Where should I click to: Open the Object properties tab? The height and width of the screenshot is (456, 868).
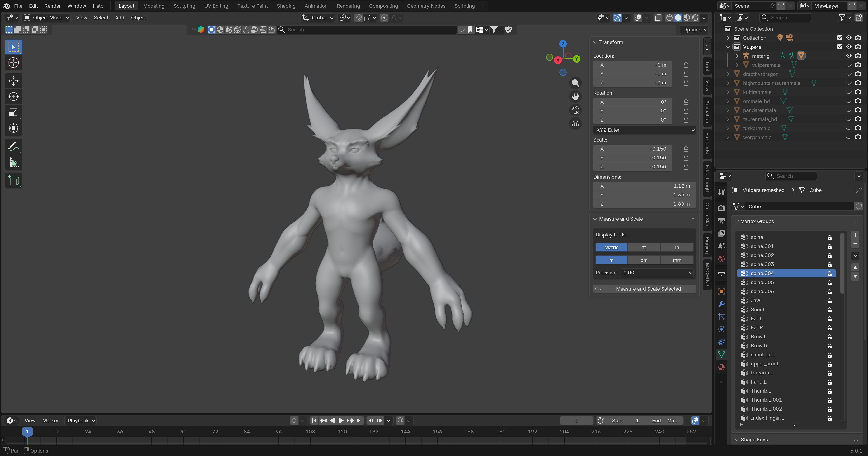722,292
